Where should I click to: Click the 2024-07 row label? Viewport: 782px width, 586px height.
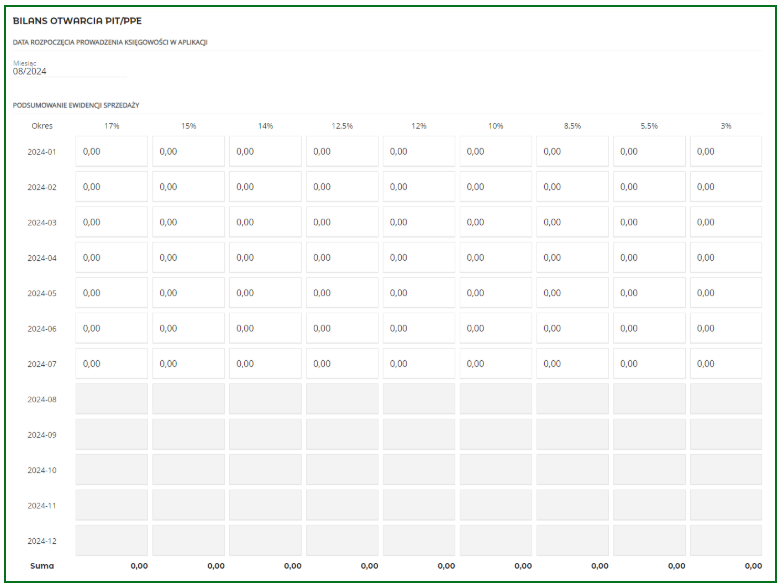[x=42, y=364]
